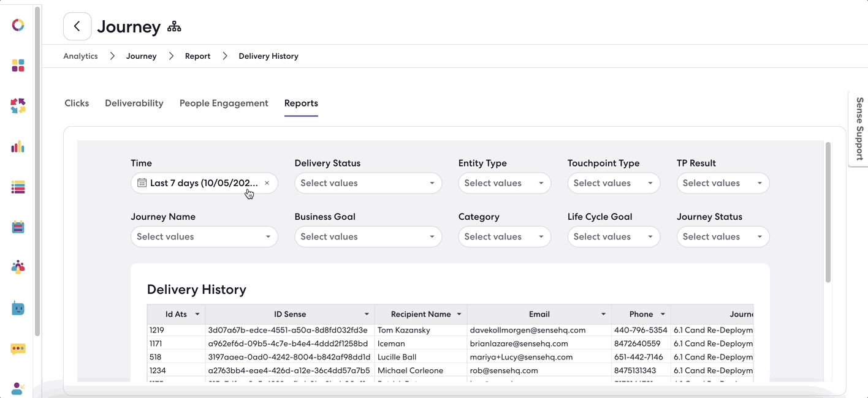The image size is (868, 398).
Task: Open the dashboard tiles icon in sidebar
Action: click(x=18, y=66)
